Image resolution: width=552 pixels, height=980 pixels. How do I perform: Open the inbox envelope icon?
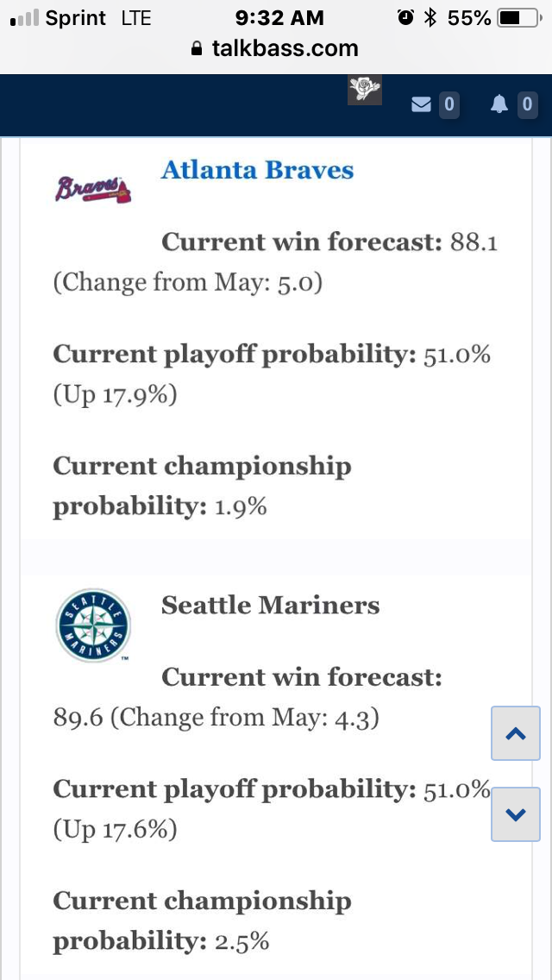(x=422, y=104)
